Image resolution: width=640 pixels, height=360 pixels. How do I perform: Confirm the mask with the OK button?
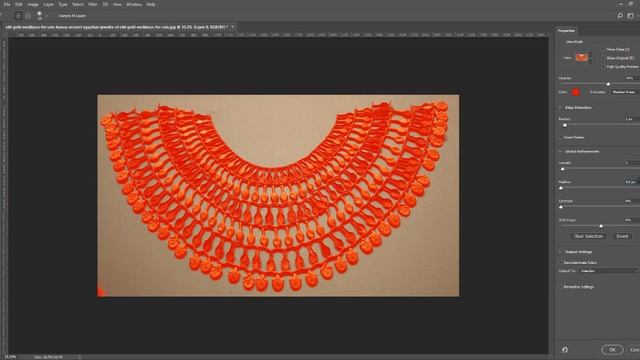tap(612, 350)
